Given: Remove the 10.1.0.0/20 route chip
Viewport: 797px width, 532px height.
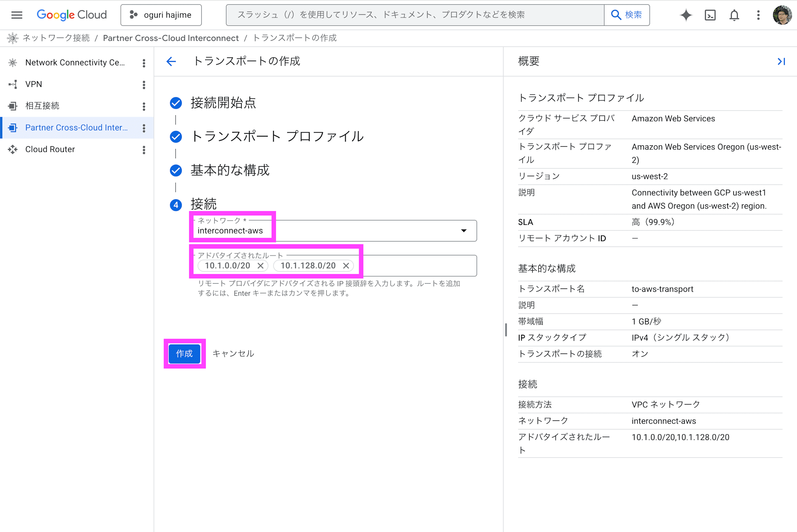Looking at the screenshot, I should pos(261,265).
